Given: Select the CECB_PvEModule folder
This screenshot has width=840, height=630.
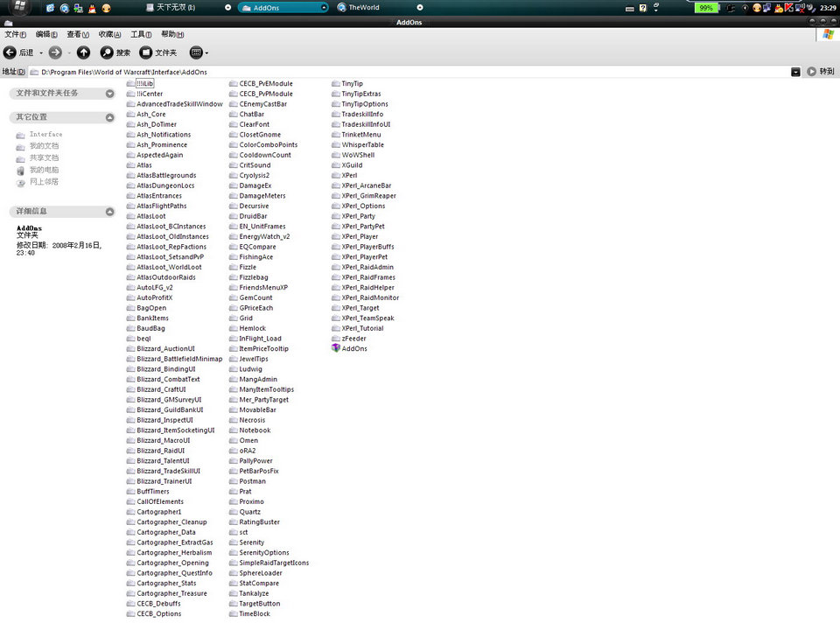Looking at the screenshot, I should click(x=261, y=84).
